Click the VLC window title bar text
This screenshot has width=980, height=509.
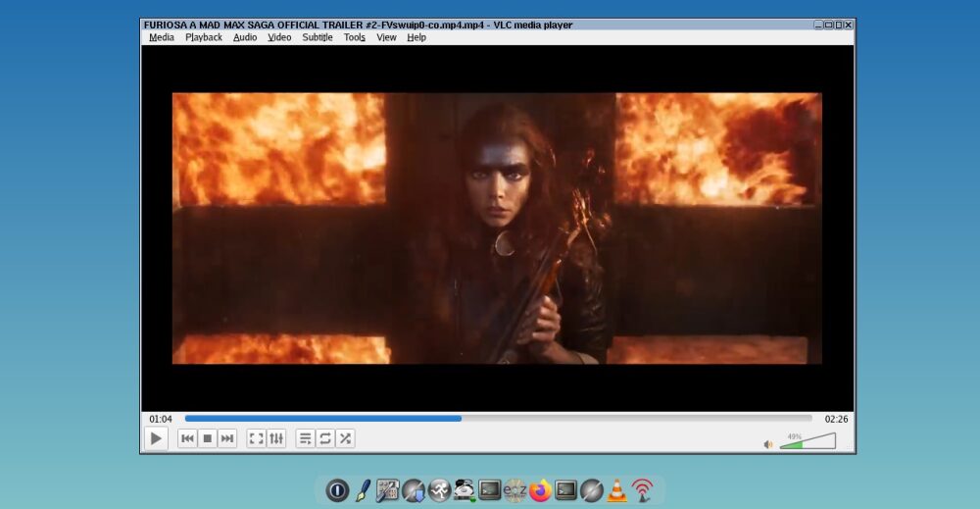coord(358,25)
